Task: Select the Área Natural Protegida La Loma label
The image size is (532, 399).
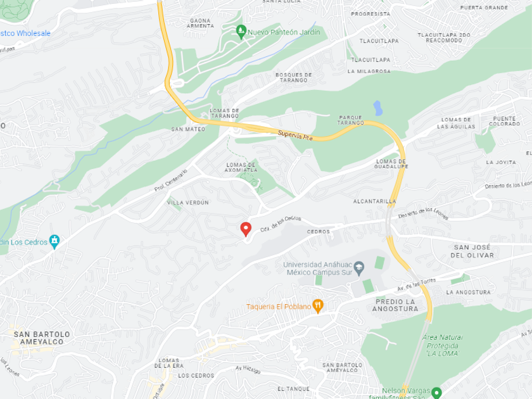Action: 443,345
